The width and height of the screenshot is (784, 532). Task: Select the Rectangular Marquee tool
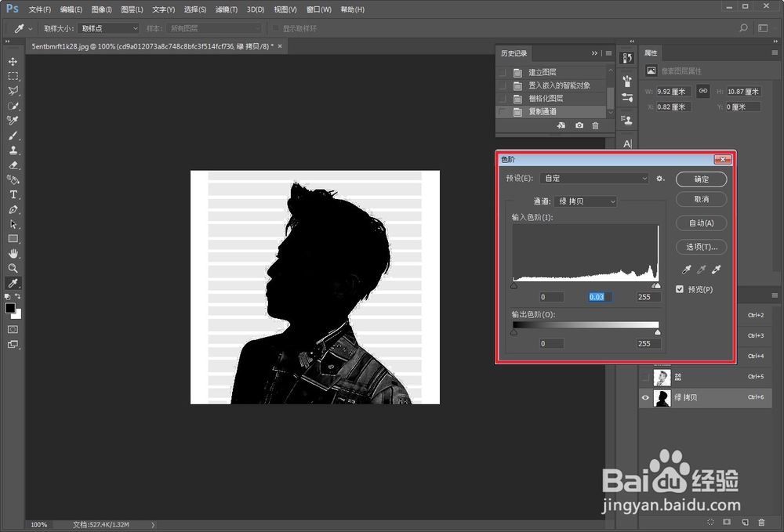click(13, 76)
